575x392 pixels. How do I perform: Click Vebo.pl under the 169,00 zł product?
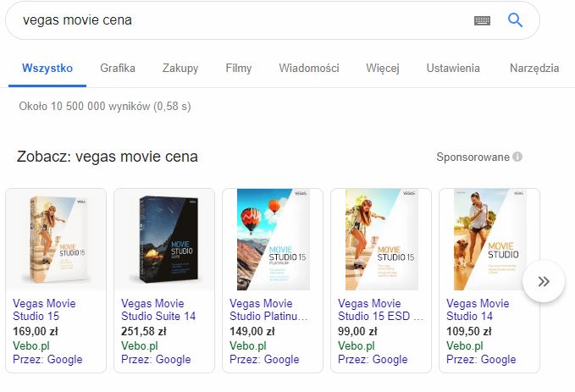tap(31, 345)
